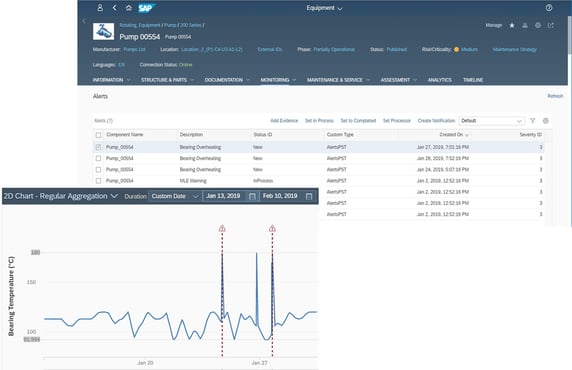Expand the MONITORING tab chevron

294,80
